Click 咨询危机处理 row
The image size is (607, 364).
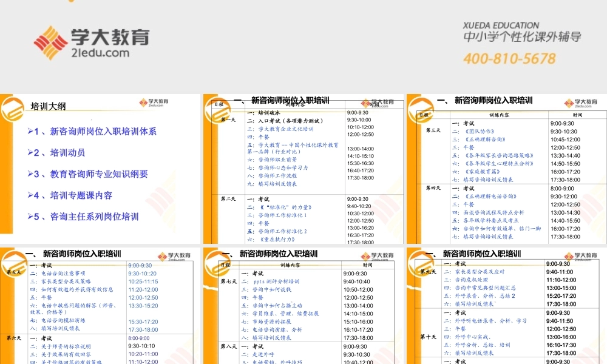point(466,280)
